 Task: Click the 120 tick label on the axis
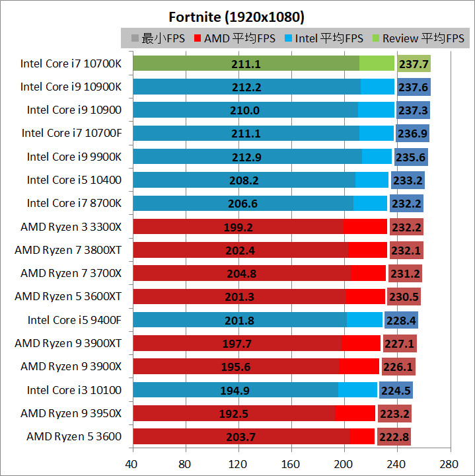(x=238, y=464)
